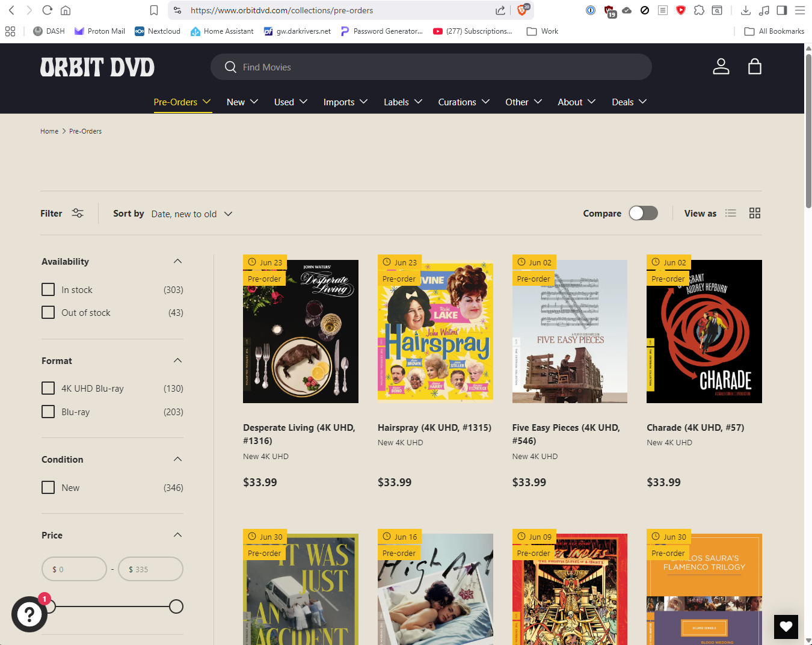Expand the Deals menu
This screenshot has height=645, width=812.
(x=629, y=102)
